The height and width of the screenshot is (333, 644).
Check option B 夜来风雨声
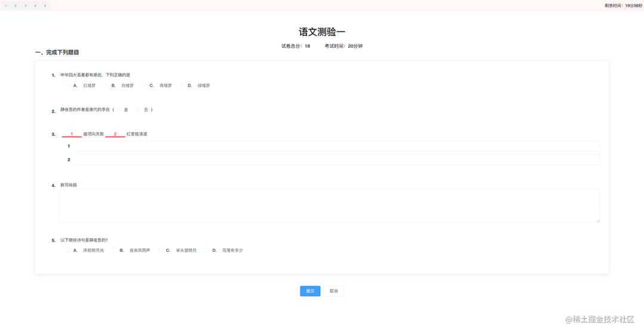coord(115,250)
